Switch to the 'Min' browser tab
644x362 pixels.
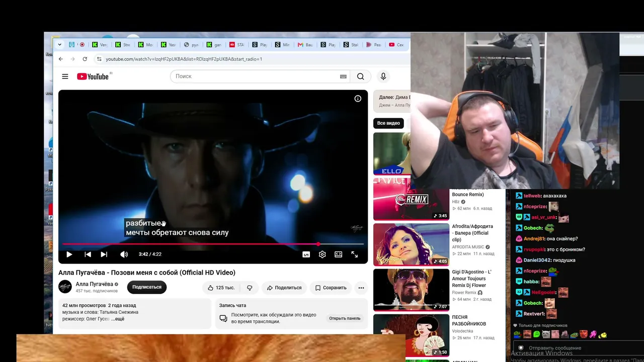283,45
